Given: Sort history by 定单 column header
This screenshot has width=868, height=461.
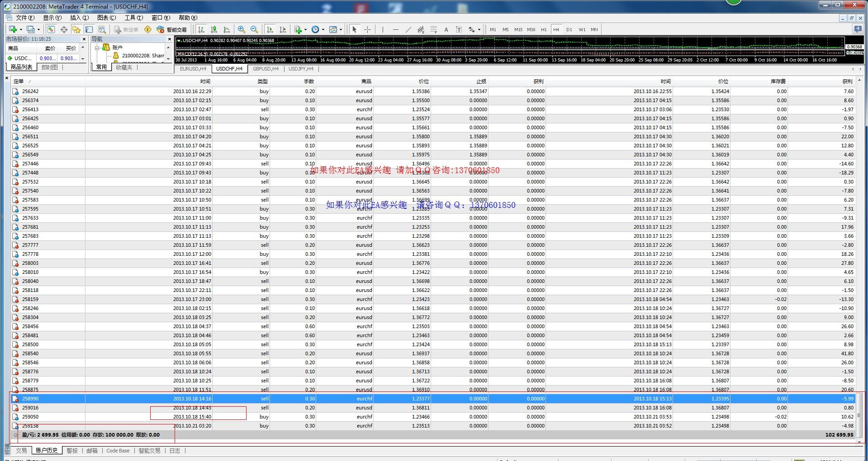Looking at the screenshot, I should coord(48,81).
